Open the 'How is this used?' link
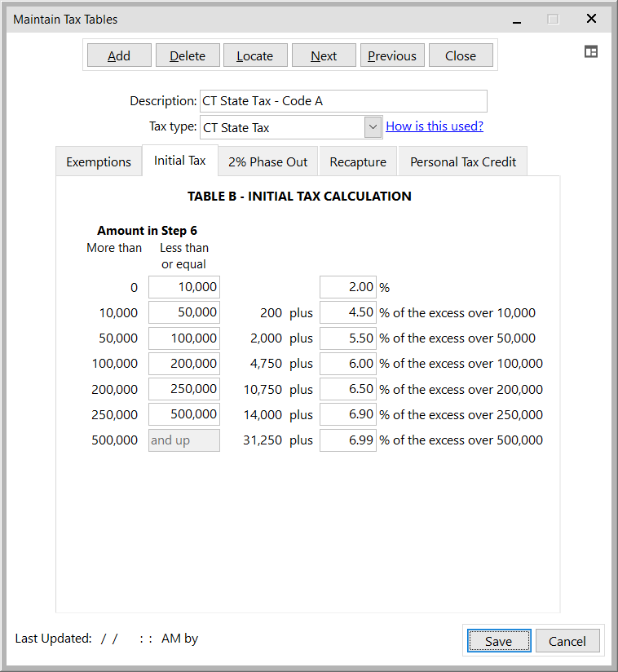The height and width of the screenshot is (672, 618). (434, 126)
